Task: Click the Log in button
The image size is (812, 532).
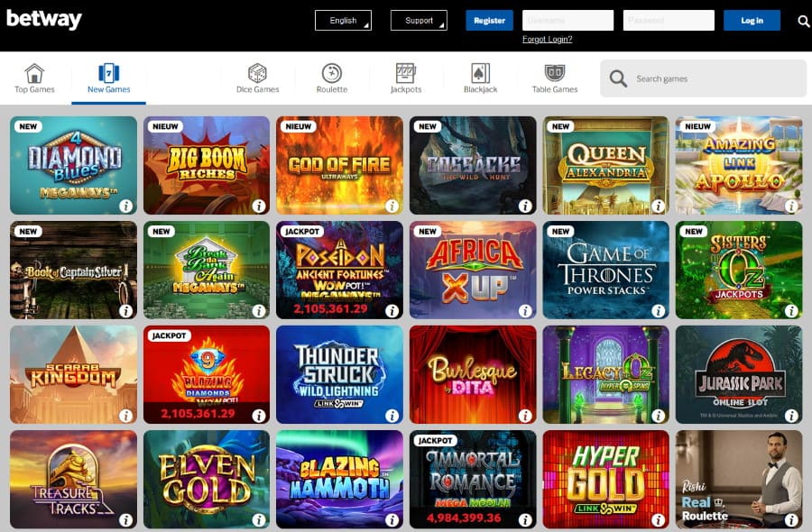Action: point(752,21)
